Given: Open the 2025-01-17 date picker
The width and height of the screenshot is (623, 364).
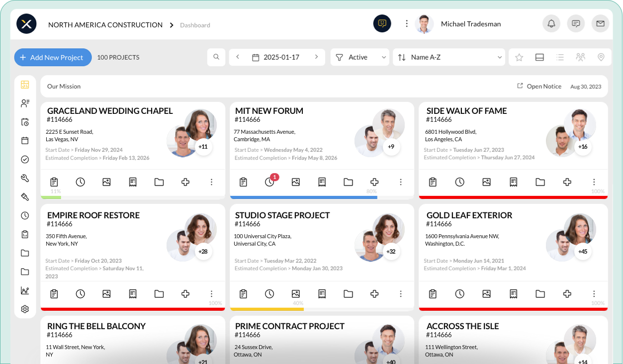Looking at the screenshot, I should click(276, 57).
